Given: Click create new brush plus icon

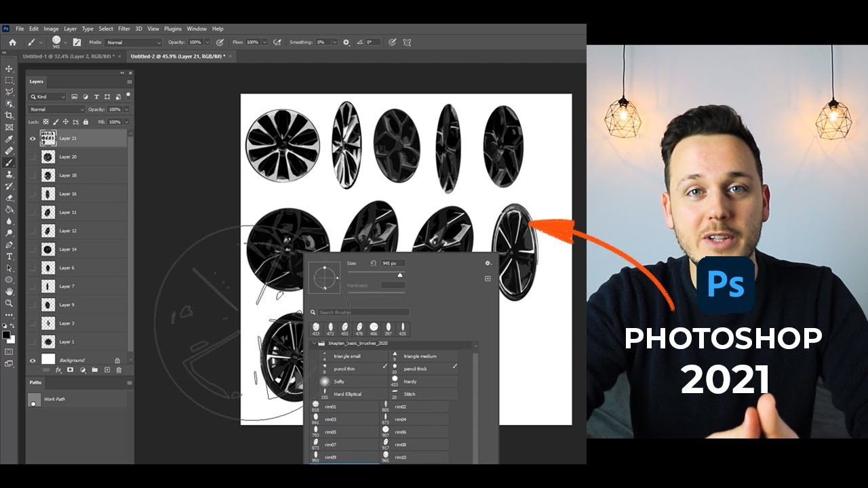Looking at the screenshot, I should tap(488, 279).
